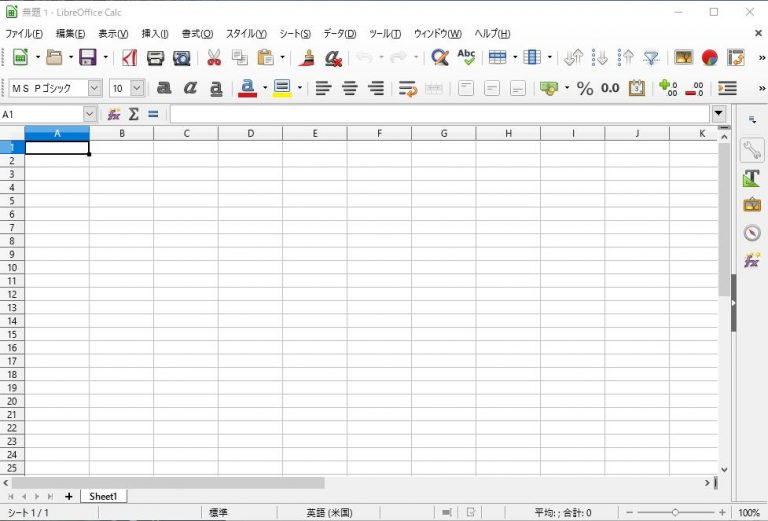
Task: Open the データ menu
Action: pyautogui.click(x=339, y=34)
